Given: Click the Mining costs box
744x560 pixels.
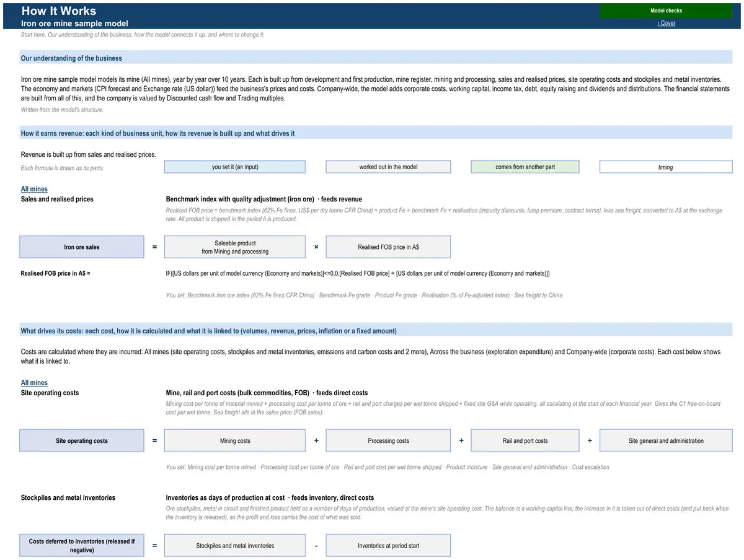Looking at the screenshot, I should (x=235, y=441).
